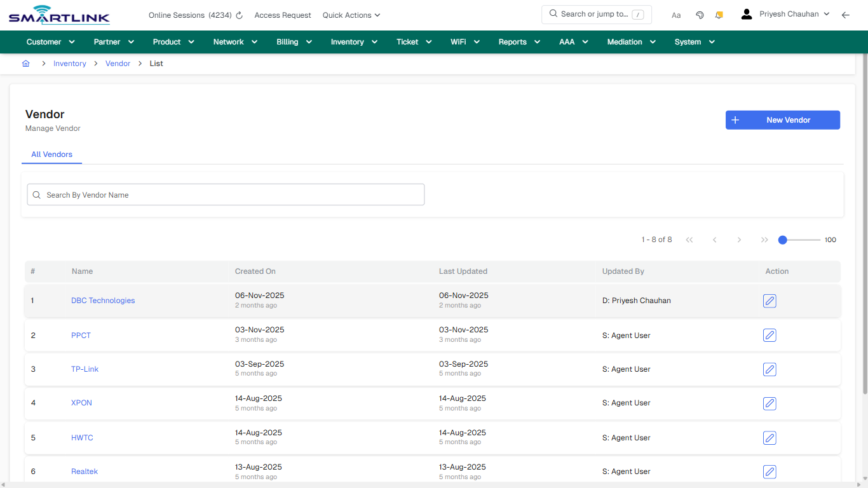Click the Aa font size icon
Viewport: 868px width, 488px height.
click(x=676, y=15)
